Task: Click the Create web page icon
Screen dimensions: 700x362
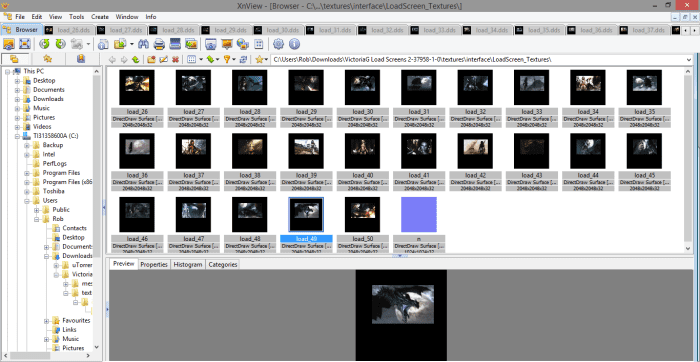Action: 242,44
